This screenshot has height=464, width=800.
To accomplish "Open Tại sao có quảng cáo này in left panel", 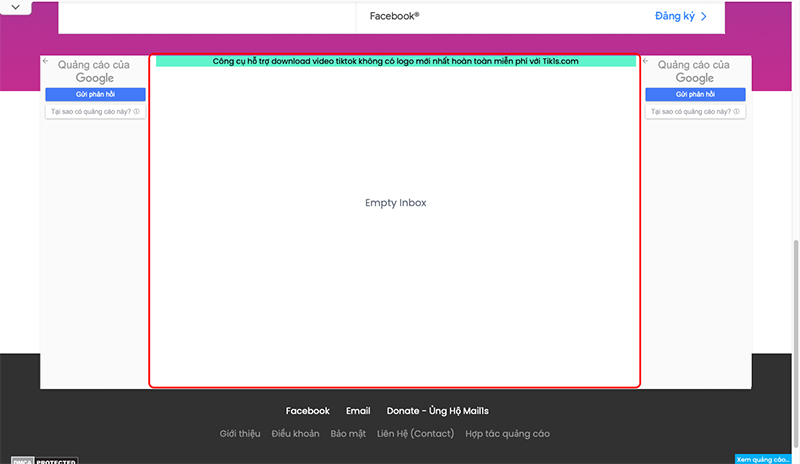I will (95, 111).
